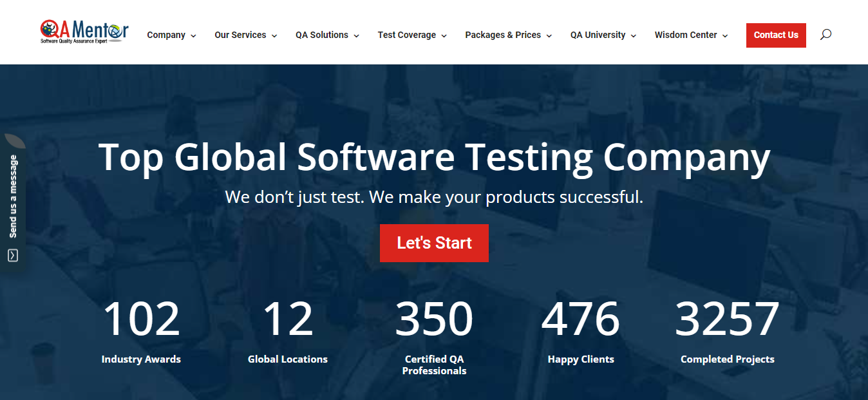Open the QA Mentor logo homepage

pyautogui.click(x=84, y=32)
